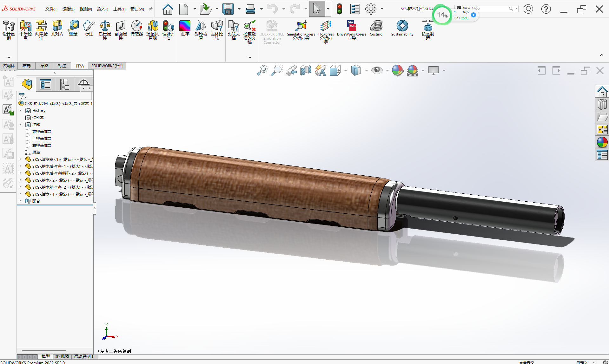Open the View Orientation dropdown arrow

pos(345,70)
